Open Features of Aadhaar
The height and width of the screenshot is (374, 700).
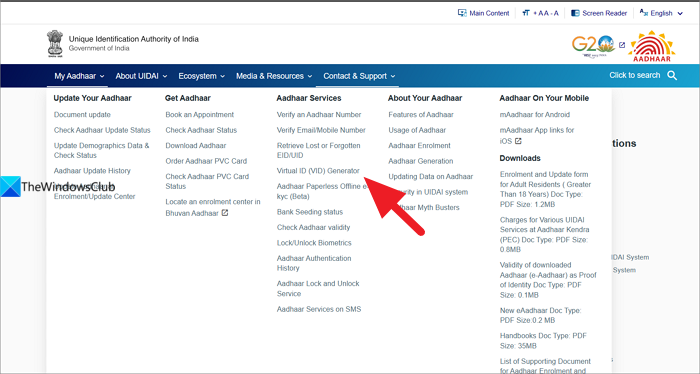tap(421, 115)
